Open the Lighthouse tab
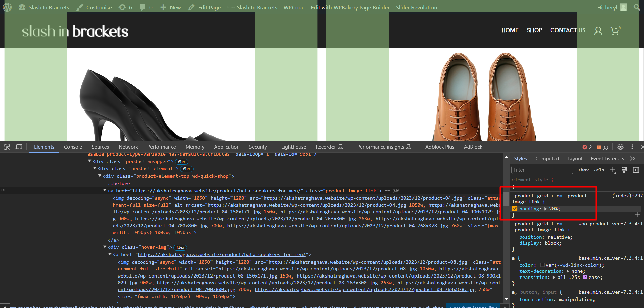 tap(294, 147)
